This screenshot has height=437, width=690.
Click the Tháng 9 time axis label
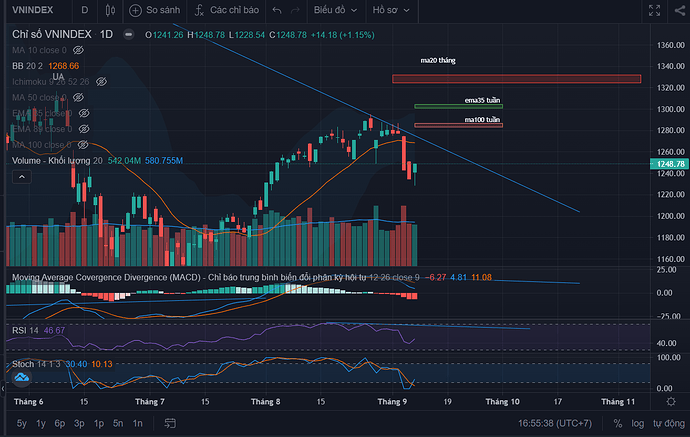[x=392, y=401]
